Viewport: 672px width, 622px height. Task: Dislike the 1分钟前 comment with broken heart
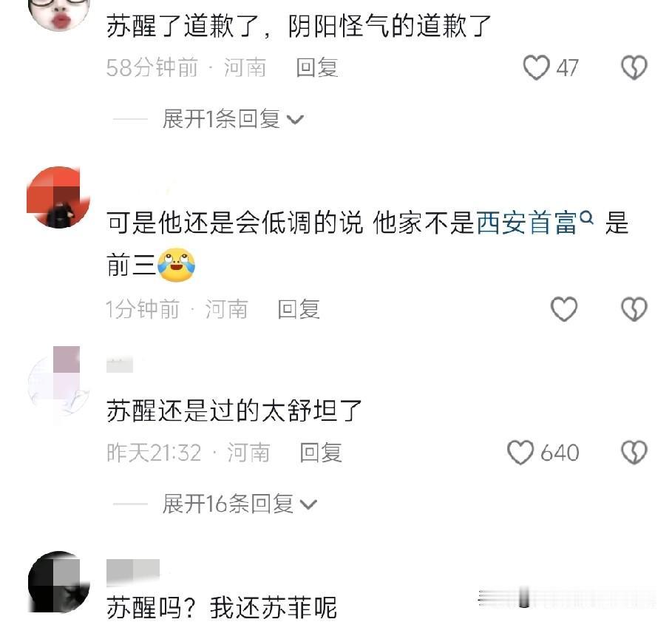pyautogui.click(x=634, y=308)
